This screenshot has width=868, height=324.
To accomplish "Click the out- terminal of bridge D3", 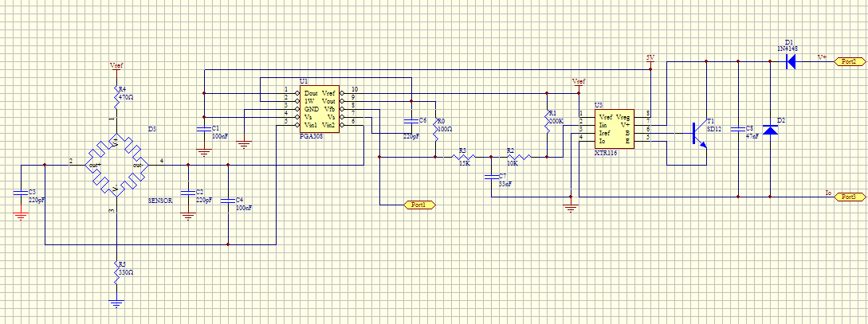I will tap(139, 166).
